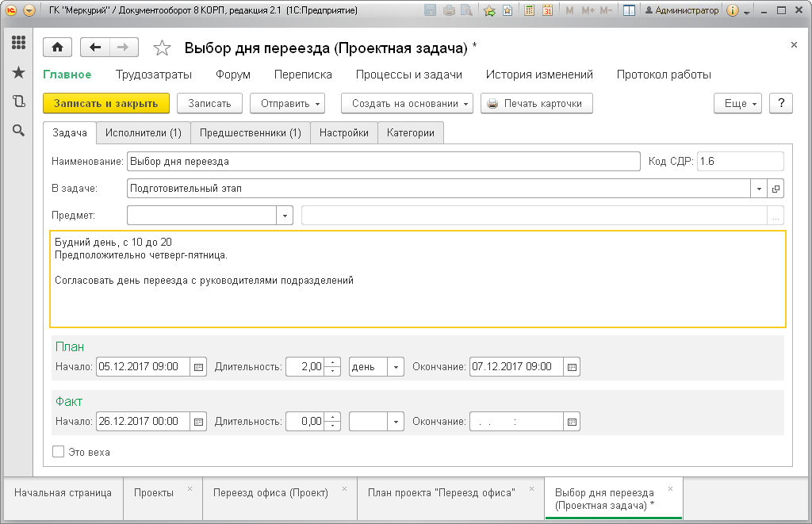The image size is (812, 524).
Task: Open the parent task Подготовительный этап card
Action: [x=776, y=189]
